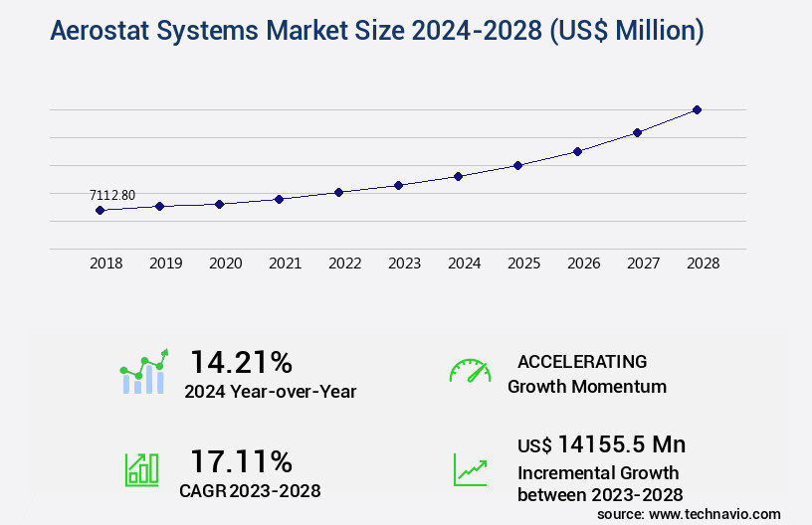Click the ACCELERATING Growth Momentum text

[586, 374]
